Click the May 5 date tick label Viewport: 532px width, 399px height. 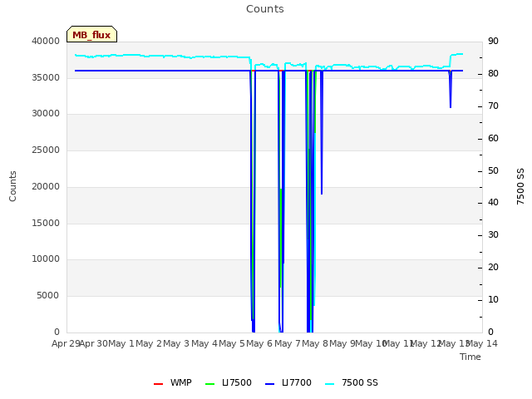(x=232, y=343)
